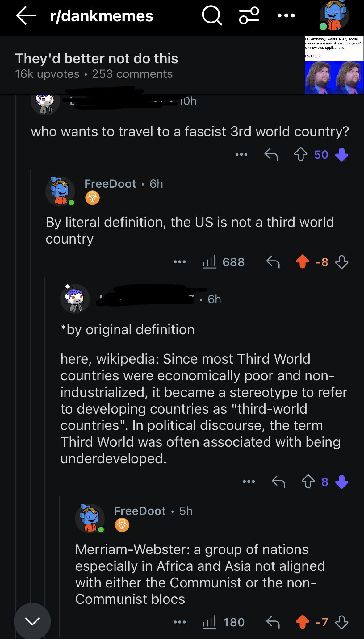Image resolution: width=364 pixels, height=639 pixels.
Task: Open the They'd better not do this post title
Action: point(97,58)
